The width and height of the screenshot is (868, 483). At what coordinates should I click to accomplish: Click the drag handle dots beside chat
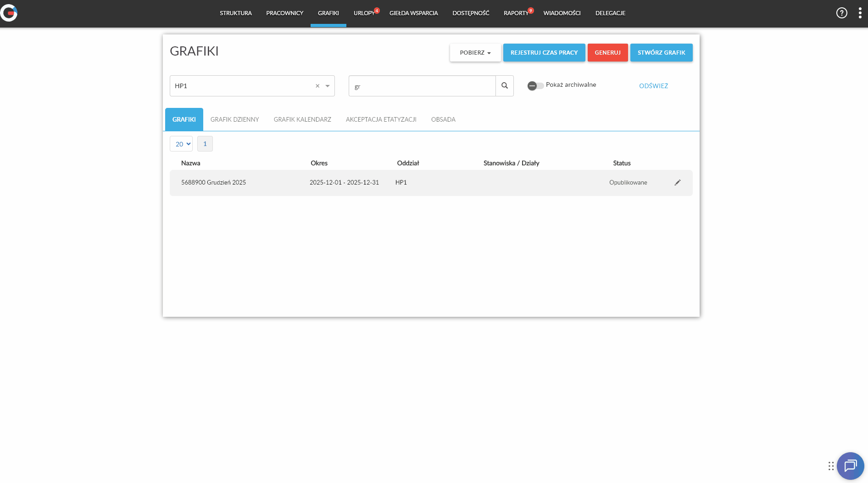[x=831, y=466]
